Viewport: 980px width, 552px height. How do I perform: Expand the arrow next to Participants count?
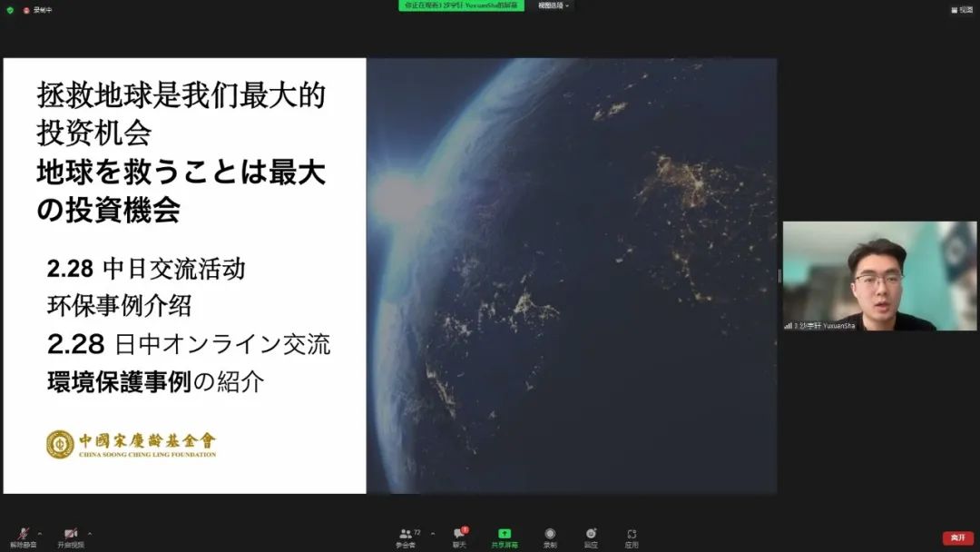click(x=432, y=533)
